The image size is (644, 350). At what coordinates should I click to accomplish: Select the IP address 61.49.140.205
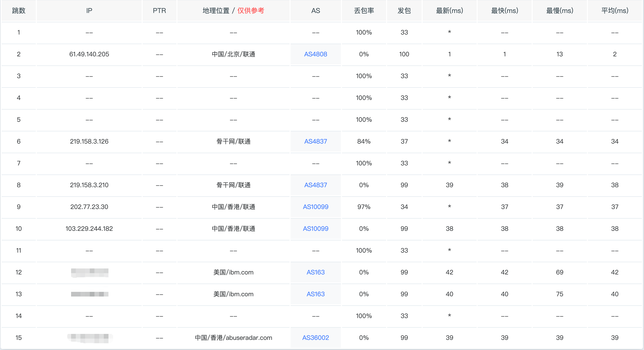pos(89,54)
